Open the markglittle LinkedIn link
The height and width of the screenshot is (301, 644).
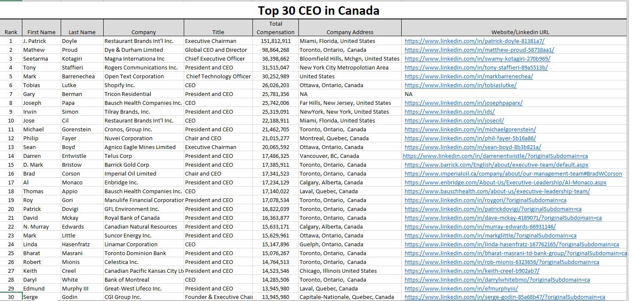pos(491,235)
